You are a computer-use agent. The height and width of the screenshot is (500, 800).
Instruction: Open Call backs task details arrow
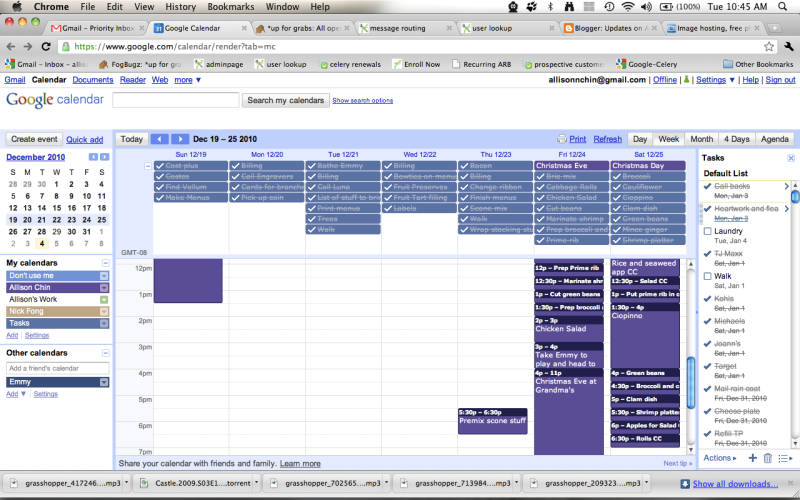coord(786,186)
